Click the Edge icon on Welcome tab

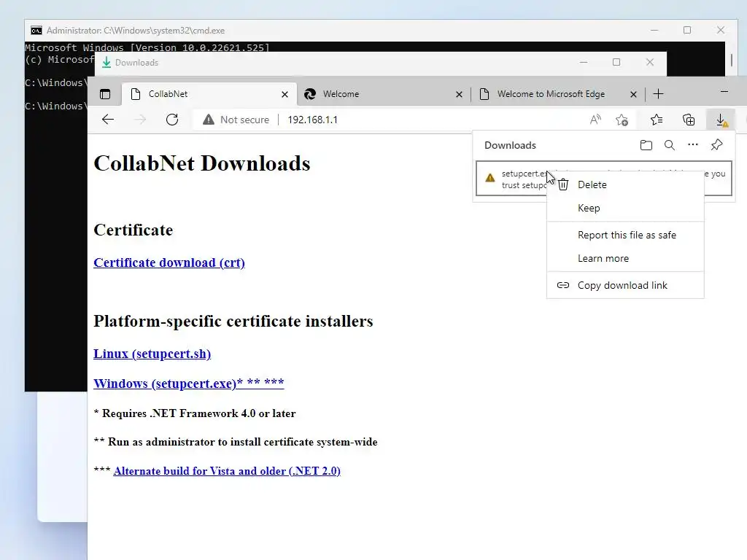point(310,94)
